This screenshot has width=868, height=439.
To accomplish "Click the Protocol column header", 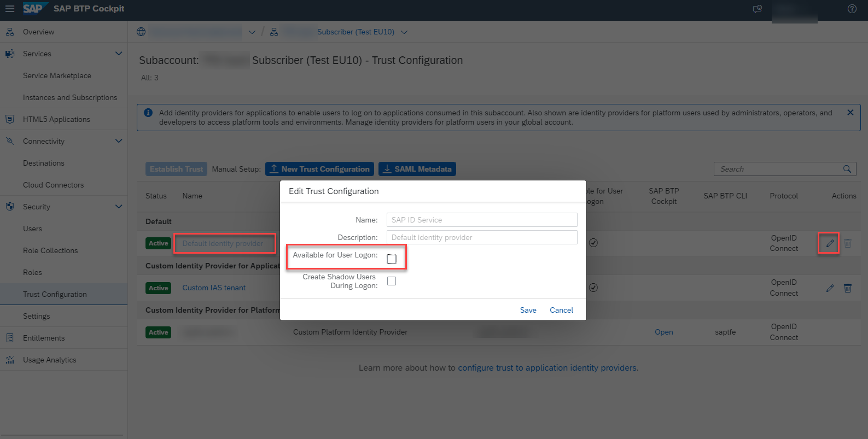I will point(784,196).
